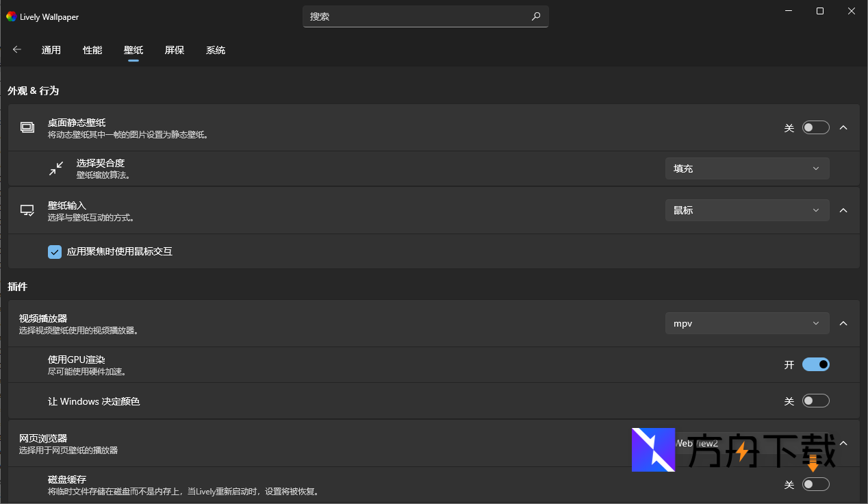
Task: Switch to the 通用 tab
Action: click(x=51, y=50)
